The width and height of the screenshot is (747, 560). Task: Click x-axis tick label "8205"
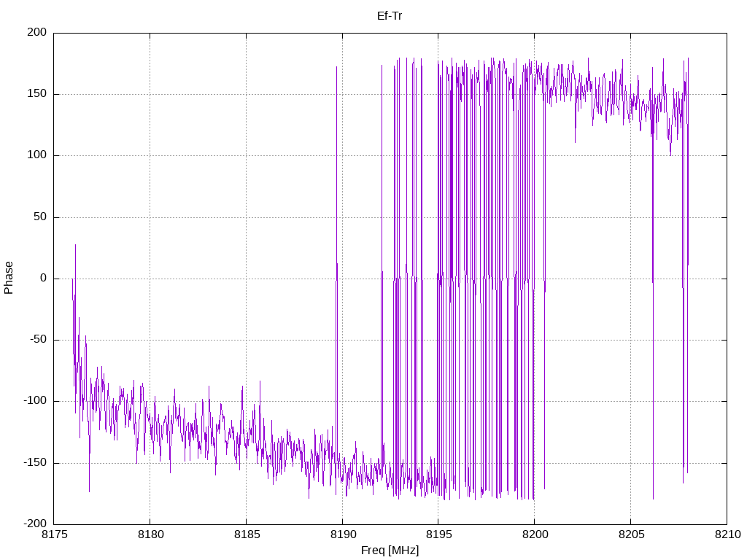click(631, 534)
